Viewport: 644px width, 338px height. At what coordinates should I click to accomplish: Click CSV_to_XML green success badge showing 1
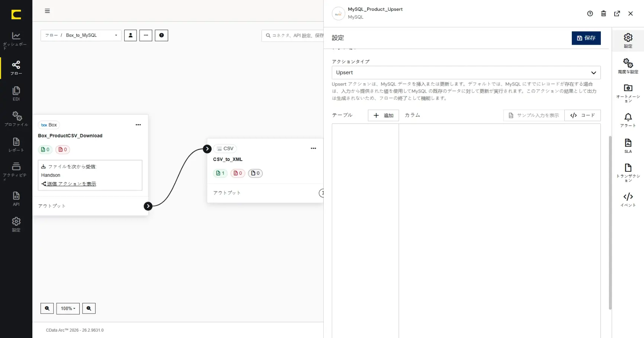[x=220, y=173]
